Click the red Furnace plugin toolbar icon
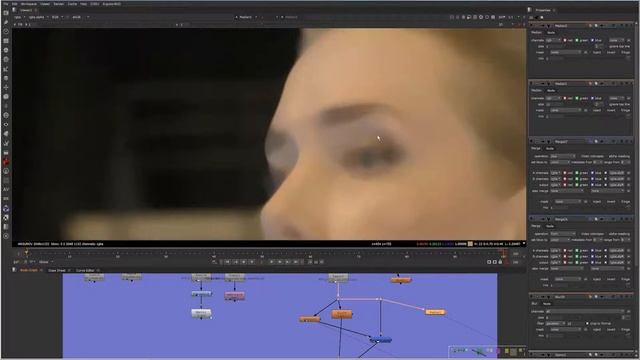Screen dimensions: 640x360 click(x=6, y=162)
